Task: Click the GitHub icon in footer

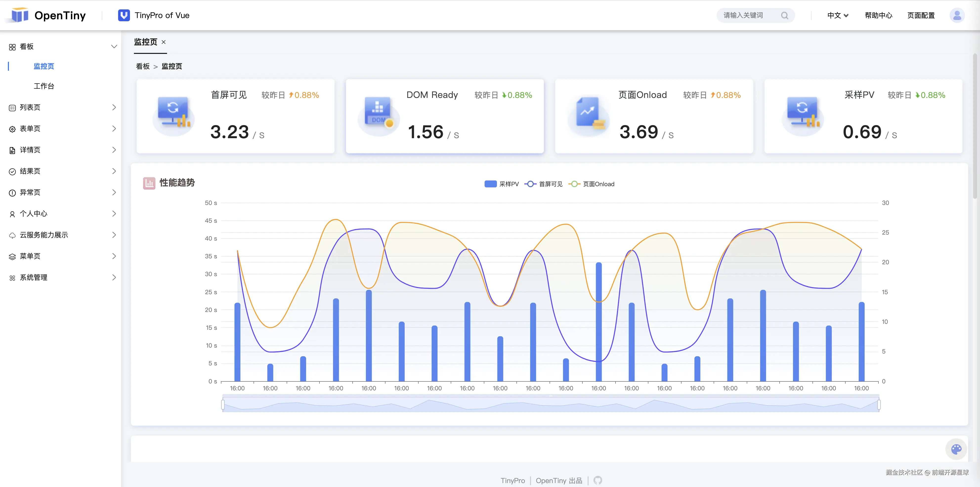Action: [x=598, y=481]
